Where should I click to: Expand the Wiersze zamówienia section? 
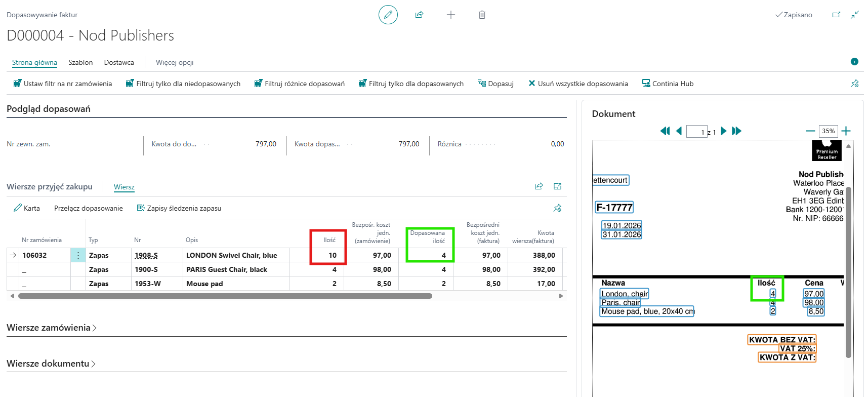(x=52, y=328)
